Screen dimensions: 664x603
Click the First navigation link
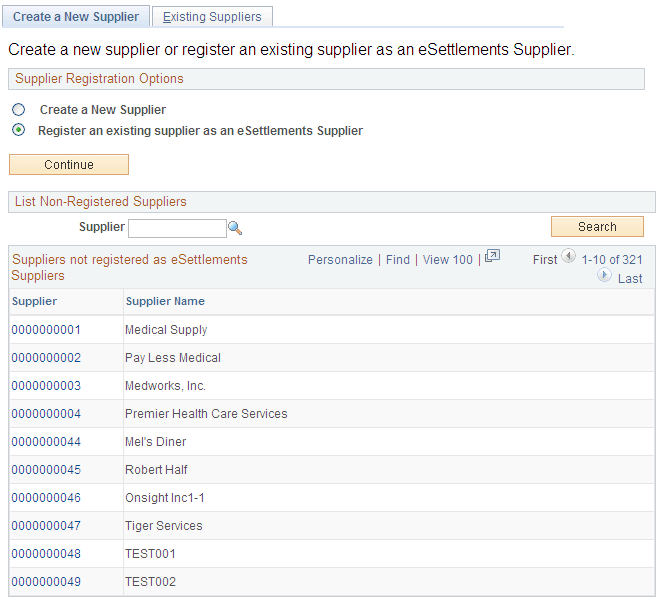(x=545, y=260)
